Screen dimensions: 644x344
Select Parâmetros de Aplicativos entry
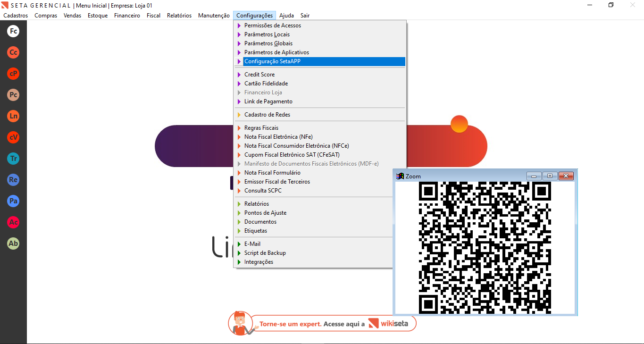point(320,52)
